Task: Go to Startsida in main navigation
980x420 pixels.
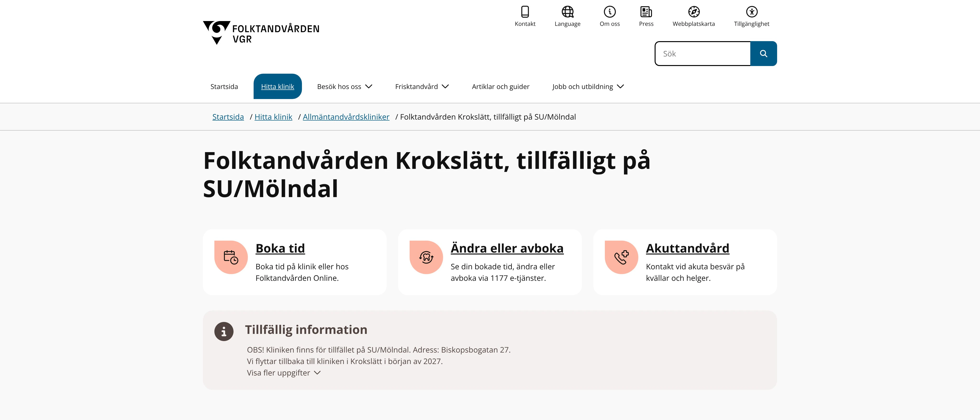Action: tap(224, 87)
